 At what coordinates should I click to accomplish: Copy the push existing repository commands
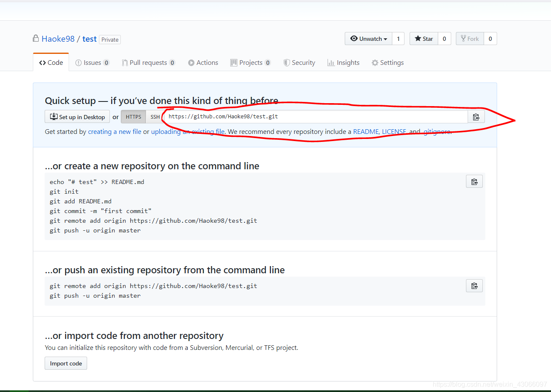(474, 286)
